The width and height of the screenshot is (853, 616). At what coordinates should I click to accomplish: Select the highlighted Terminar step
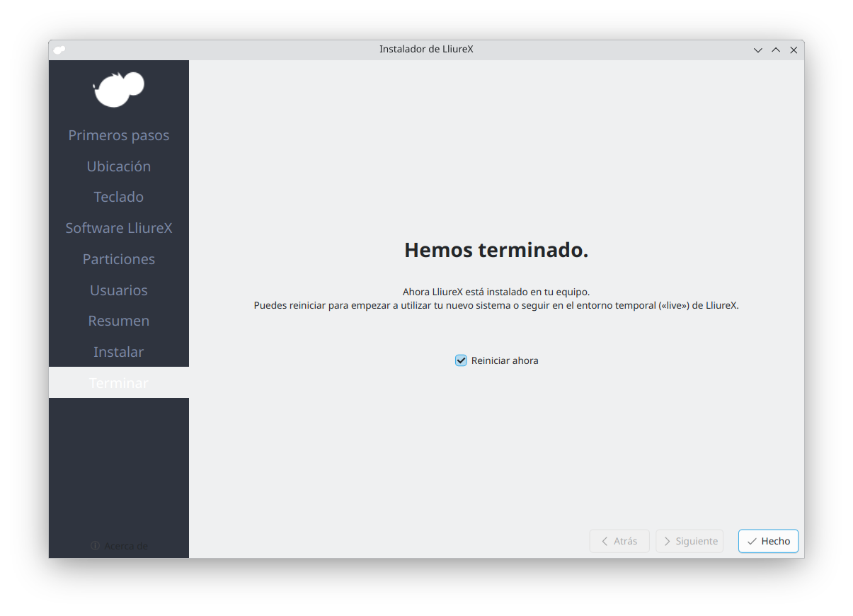119,383
